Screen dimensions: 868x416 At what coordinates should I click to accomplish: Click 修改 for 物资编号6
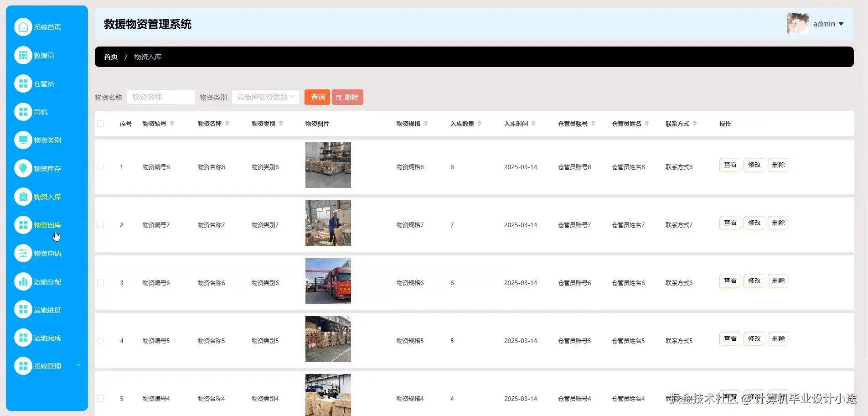click(754, 281)
